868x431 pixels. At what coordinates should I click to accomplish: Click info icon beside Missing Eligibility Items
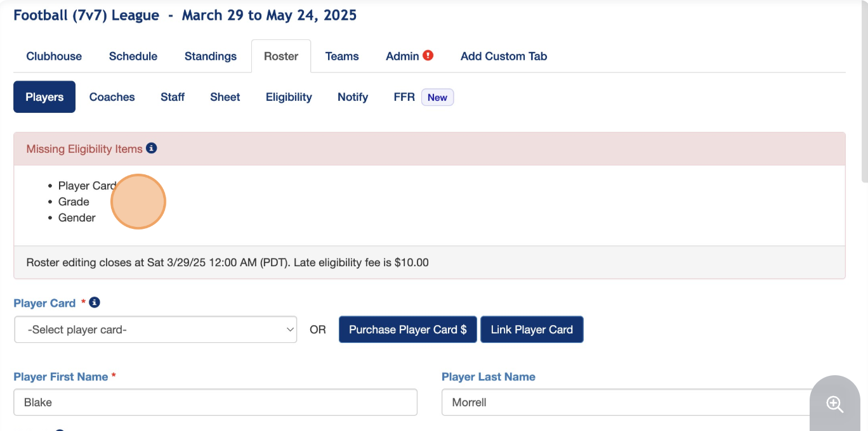152,148
